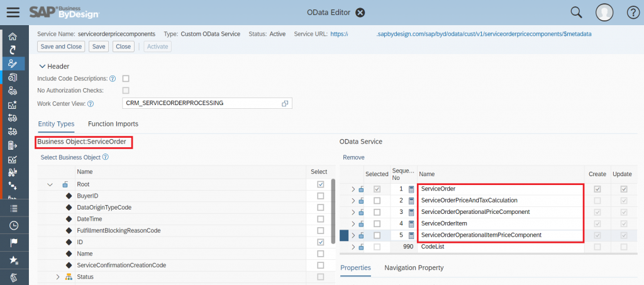Expand the ServiceOrder entity row

point(353,189)
